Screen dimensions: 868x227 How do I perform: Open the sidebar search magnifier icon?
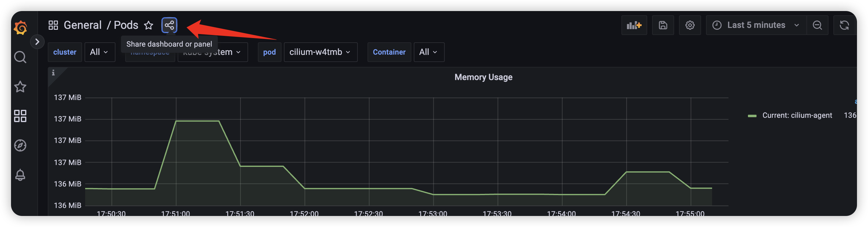20,57
